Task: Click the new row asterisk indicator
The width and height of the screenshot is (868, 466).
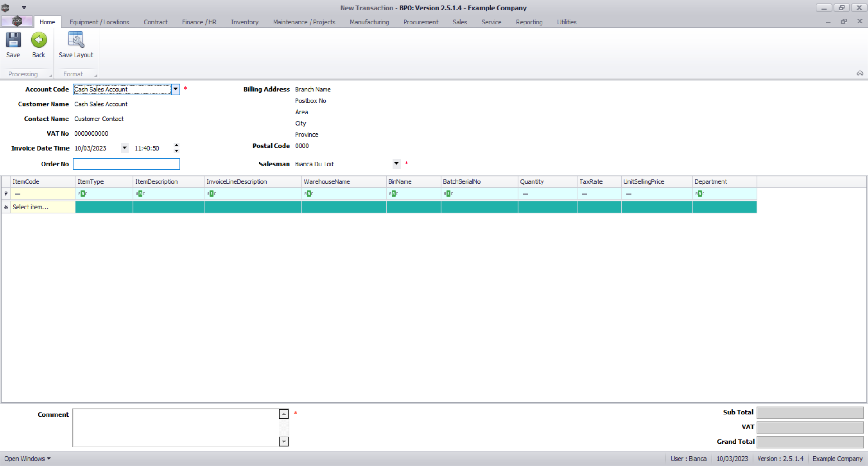Action: [6, 207]
